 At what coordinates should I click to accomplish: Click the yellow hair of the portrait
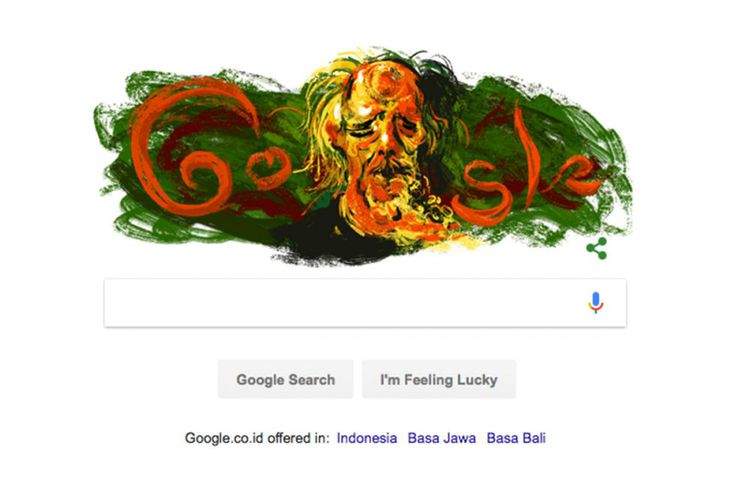pyautogui.click(x=325, y=110)
